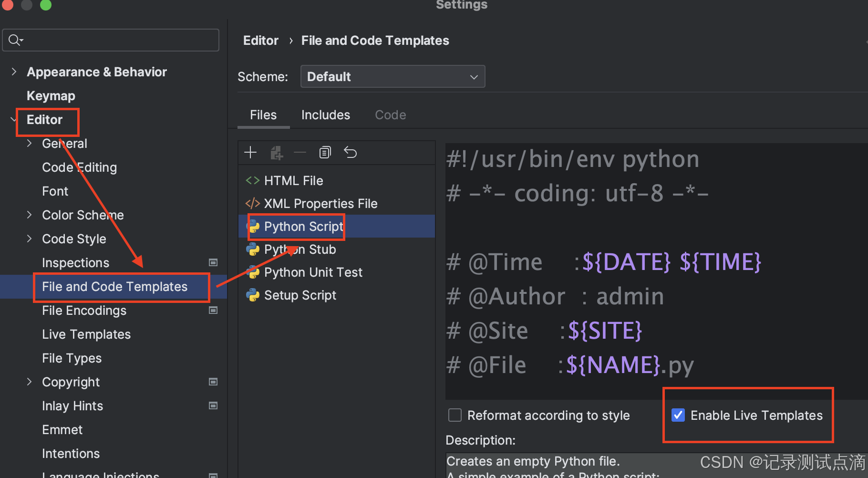The width and height of the screenshot is (868, 478).
Task: Switch to the Includes tab
Action: 326,114
